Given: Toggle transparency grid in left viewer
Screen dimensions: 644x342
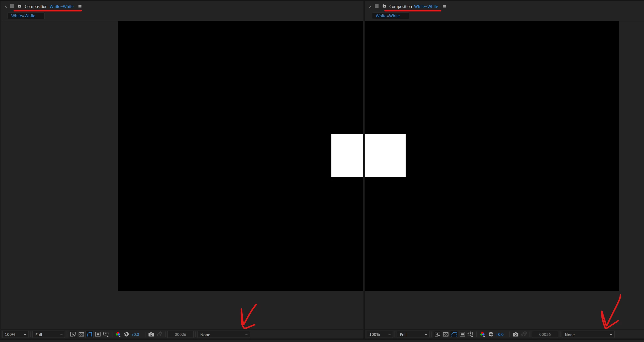Looking at the screenshot, I should 81,334.
